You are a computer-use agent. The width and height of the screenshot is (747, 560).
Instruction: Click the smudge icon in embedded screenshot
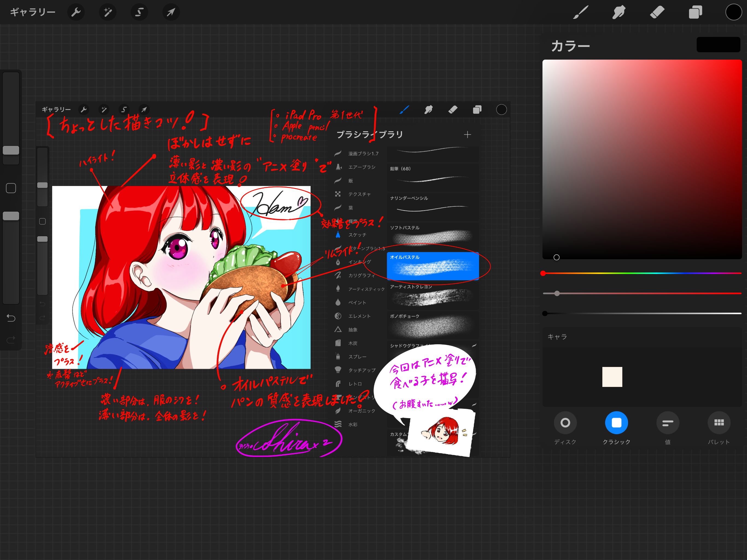tap(428, 109)
